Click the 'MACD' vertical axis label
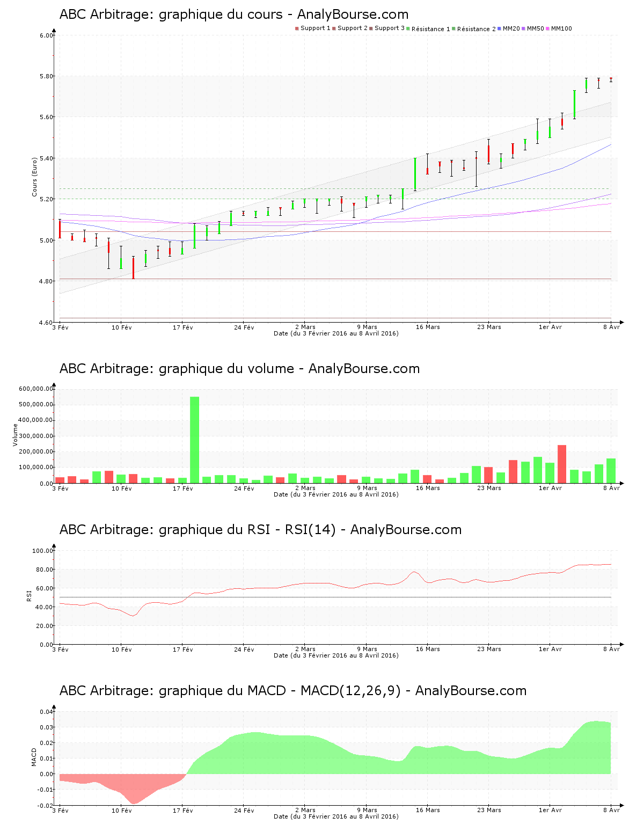Image resolution: width=644 pixels, height=832 pixels. coord(34,757)
